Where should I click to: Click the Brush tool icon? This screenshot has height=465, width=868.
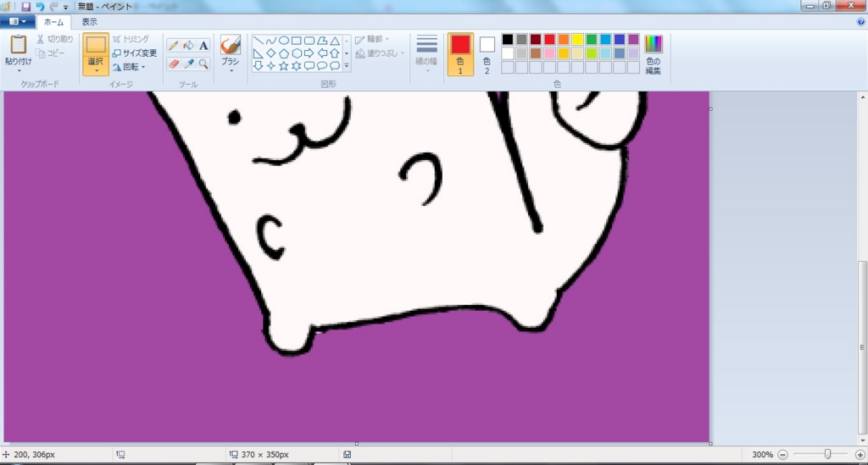click(x=231, y=45)
